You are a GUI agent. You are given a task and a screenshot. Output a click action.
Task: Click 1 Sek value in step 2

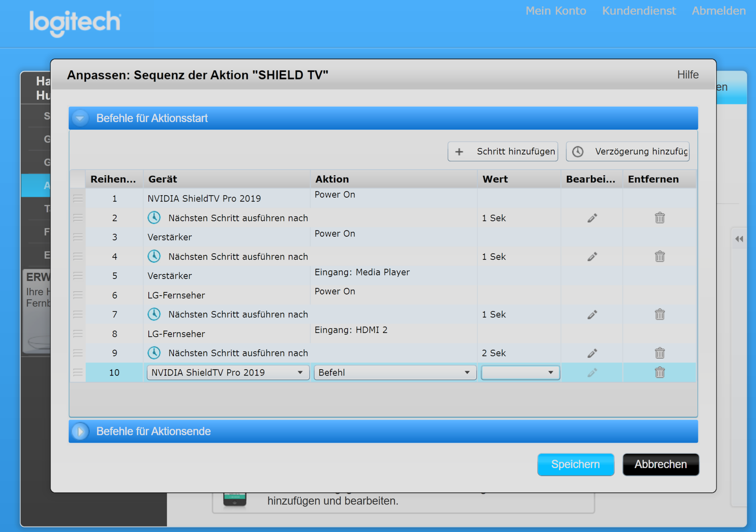pyautogui.click(x=494, y=218)
